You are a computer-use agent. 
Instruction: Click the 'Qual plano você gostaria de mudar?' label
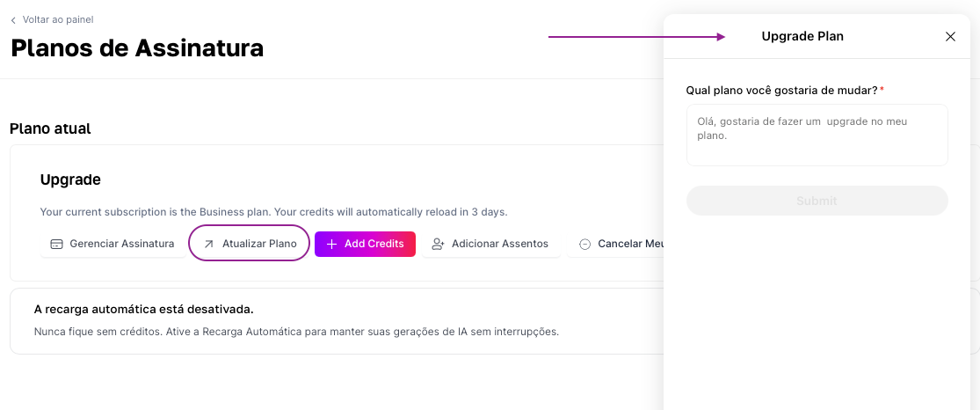[x=781, y=91]
